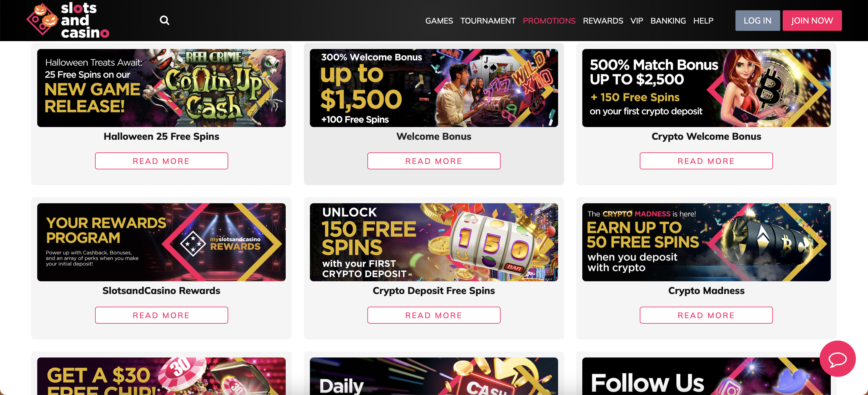This screenshot has height=395, width=868.
Task: Read more about the Welcome Bonus
Action: 434,161
